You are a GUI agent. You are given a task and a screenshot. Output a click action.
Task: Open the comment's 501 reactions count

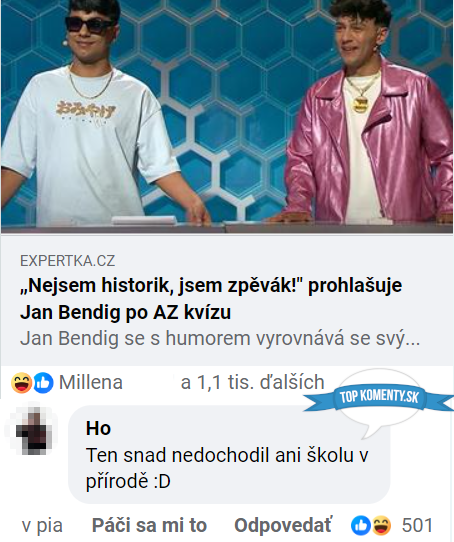coord(417,526)
